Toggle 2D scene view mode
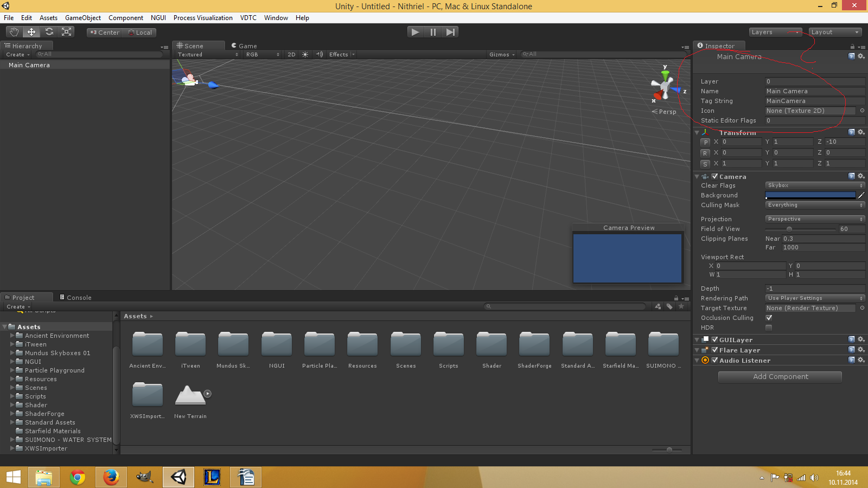This screenshot has height=488, width=868. tap(291, 54)
